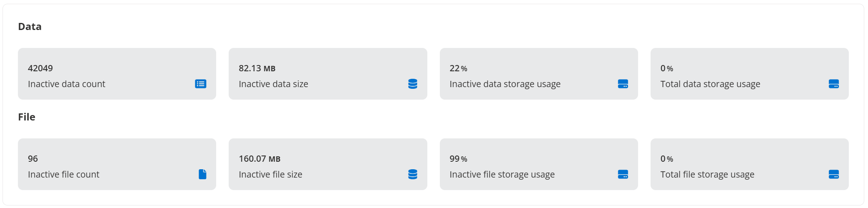Open the Total data storage usage card
The image size is (868, 208).
(x=749, y=74)
